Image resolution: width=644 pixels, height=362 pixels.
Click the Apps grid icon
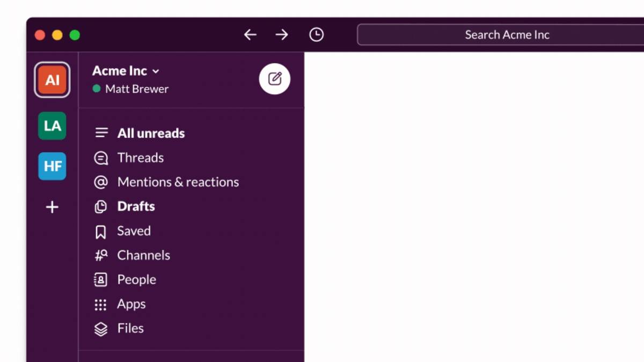[x=100, y=305]
